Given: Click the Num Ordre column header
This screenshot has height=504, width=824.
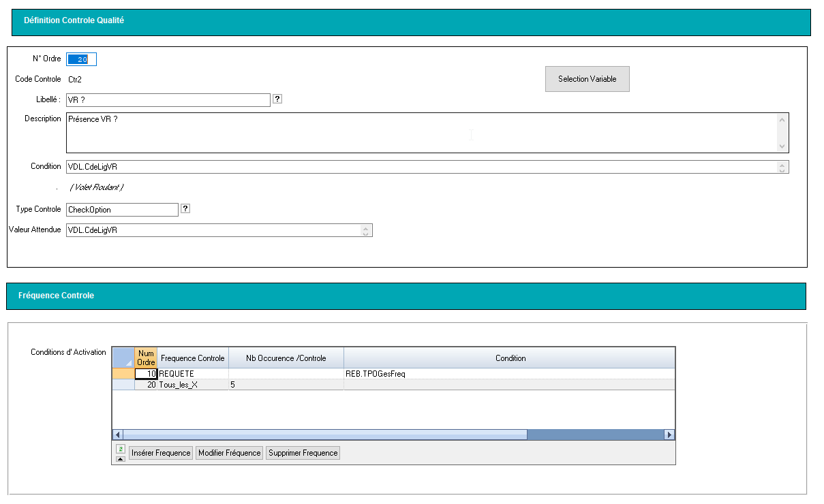Looking at the screenshot, I should [146, 358].
